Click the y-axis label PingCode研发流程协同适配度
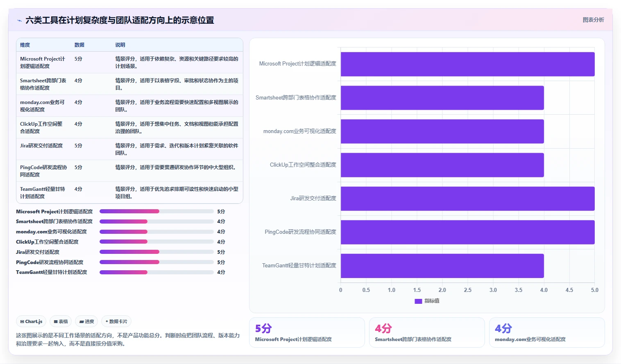The image size is (621, 364). 300,232
